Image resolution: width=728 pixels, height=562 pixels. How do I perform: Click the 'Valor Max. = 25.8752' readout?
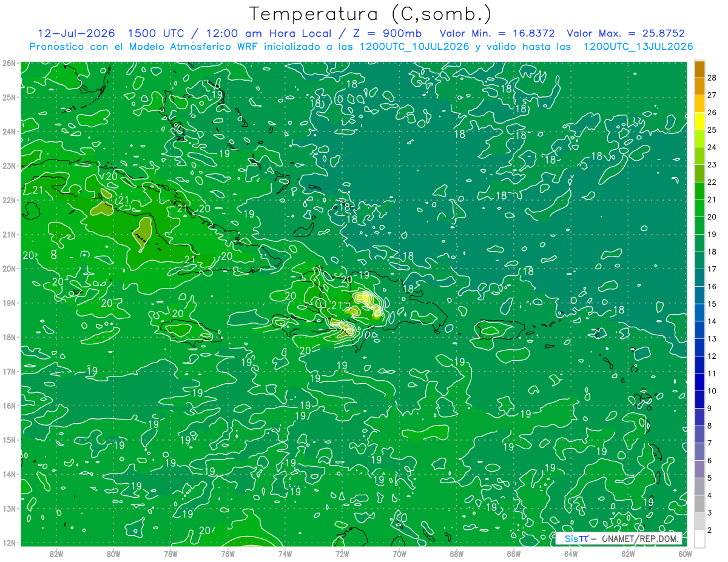pos(625,33)
